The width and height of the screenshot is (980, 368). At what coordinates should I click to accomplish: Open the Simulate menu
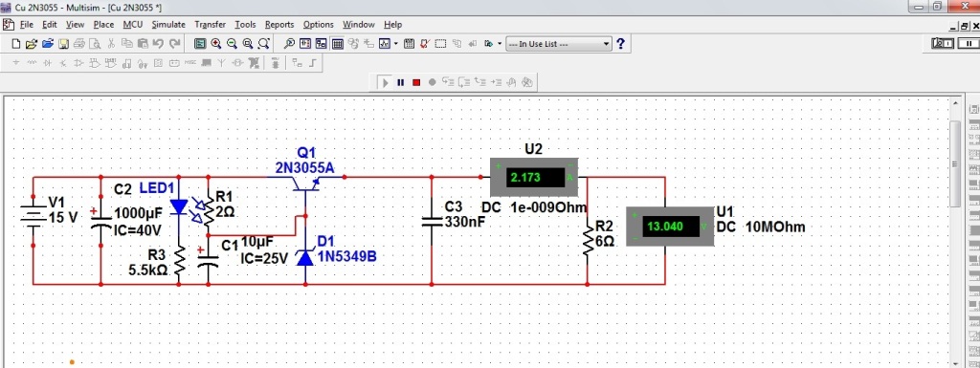point(168,24)
